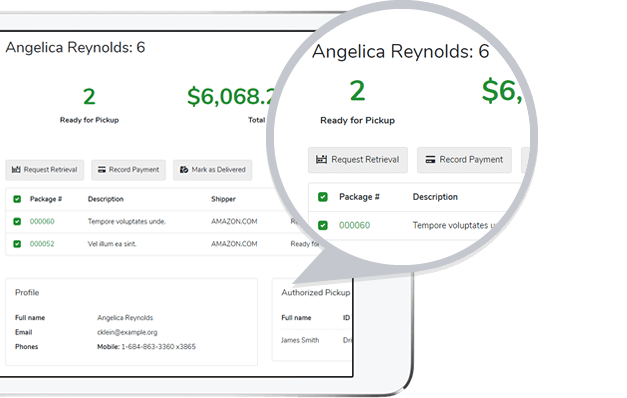
Task: Click the magnified 'Angelica Reynolds: 6' heading
Action: (401, 52)
